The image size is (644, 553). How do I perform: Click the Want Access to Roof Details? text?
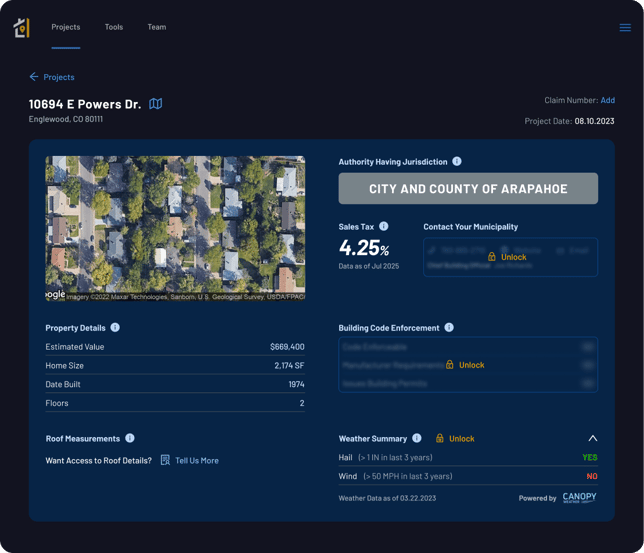[x=99, y=461]
